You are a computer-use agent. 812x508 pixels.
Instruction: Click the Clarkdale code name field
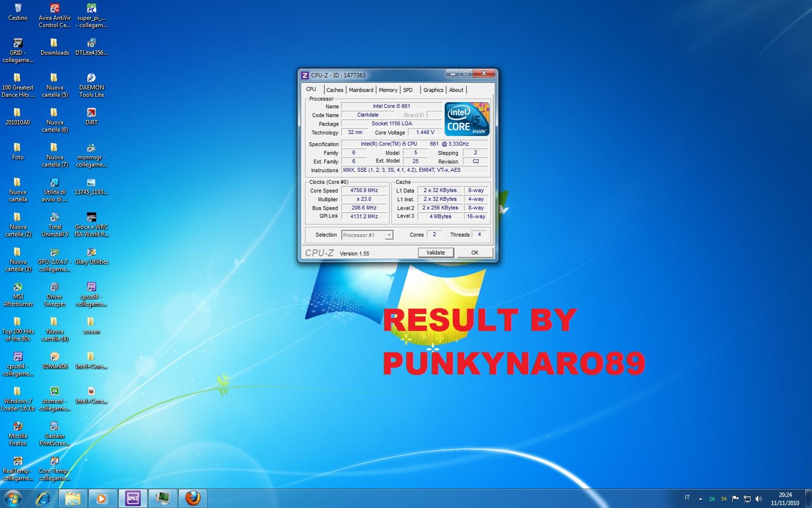[x=367, y=115]
